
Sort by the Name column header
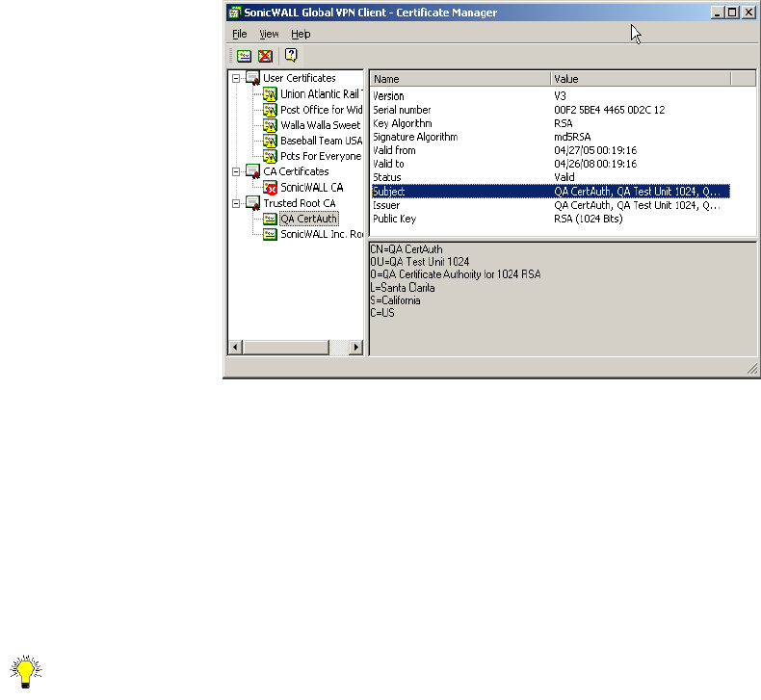(460, 79)
